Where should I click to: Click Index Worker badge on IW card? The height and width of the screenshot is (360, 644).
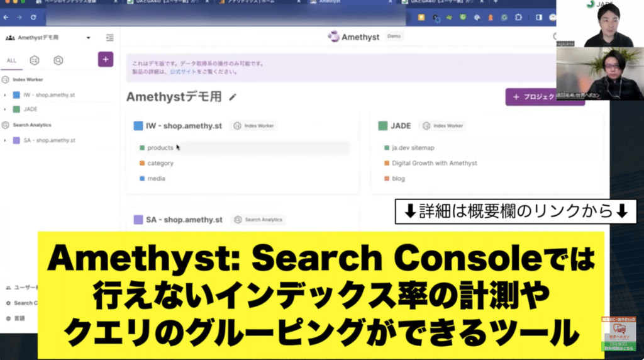point(254,126)
